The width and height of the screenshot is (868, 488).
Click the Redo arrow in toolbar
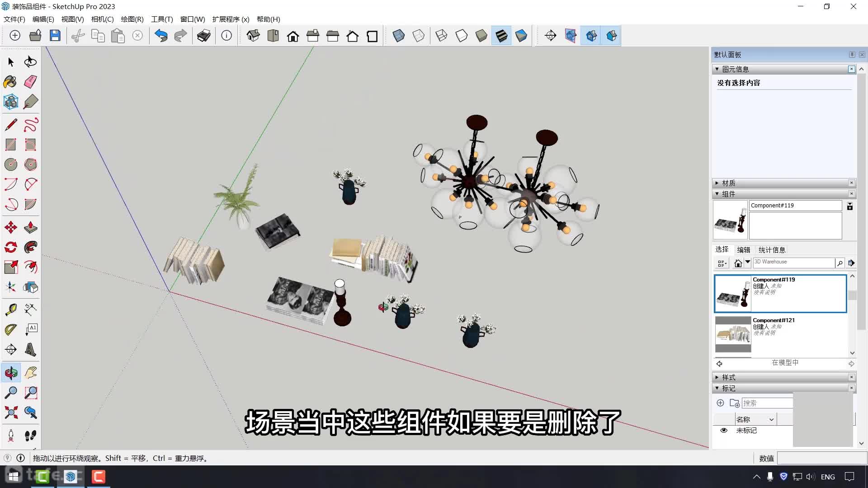[180, 36]
